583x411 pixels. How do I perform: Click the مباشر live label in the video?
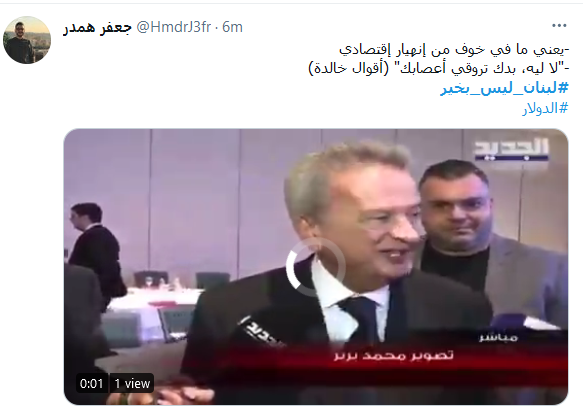point(498,337)
